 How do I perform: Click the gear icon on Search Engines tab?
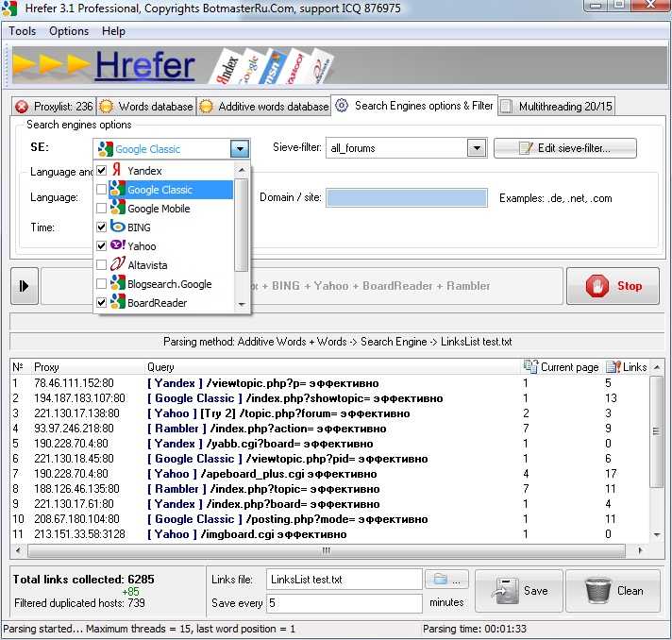pyautogui.click(x=342, y=106)
